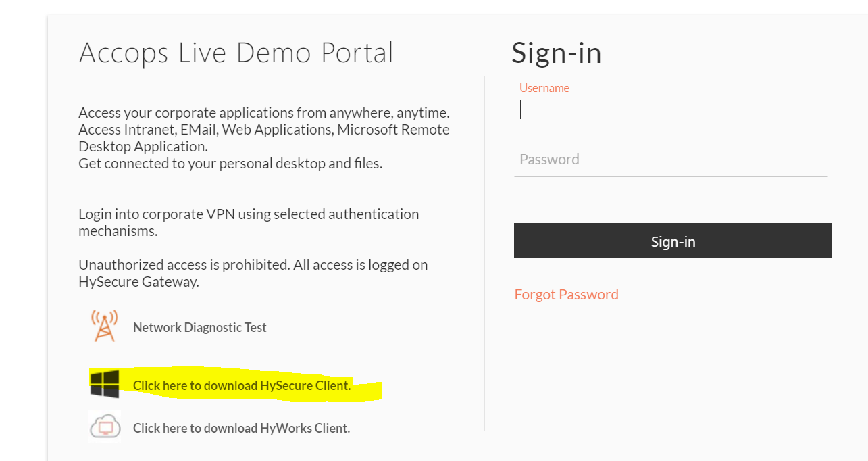Click the 'Login into corporate VPN' paragraph
868x461 pixels.
(249, 222)
